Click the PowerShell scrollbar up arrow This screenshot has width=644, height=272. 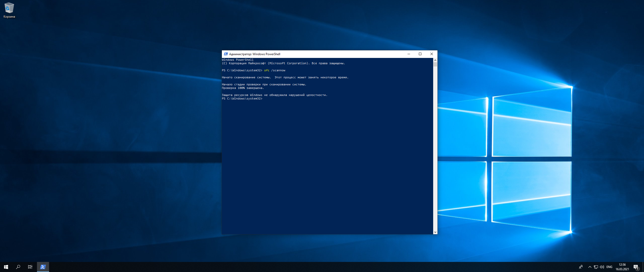(x=435, y=60)
